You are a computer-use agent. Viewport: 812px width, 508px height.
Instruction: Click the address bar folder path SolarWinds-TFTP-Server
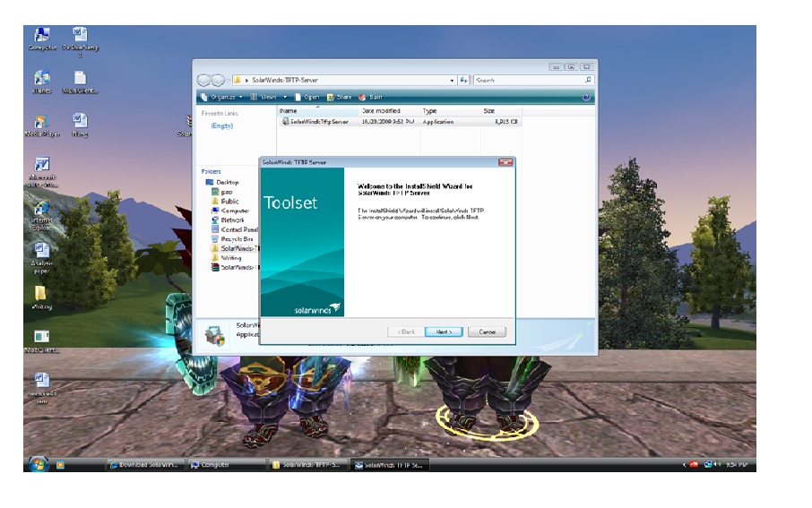[x=285, y=81]
